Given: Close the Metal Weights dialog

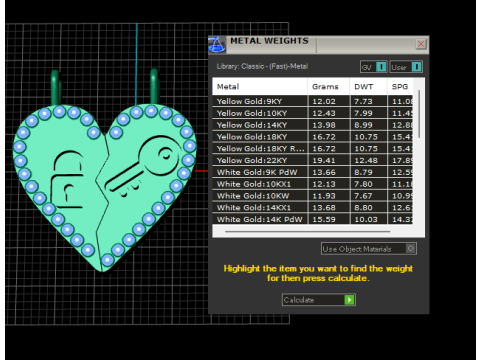Looking at the screenshot, I should point(421,44).
